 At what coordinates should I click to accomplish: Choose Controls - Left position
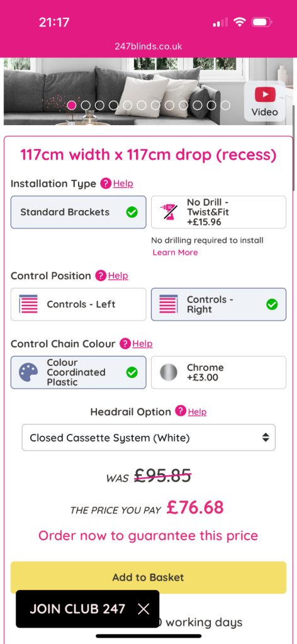[x=79, y=304]
